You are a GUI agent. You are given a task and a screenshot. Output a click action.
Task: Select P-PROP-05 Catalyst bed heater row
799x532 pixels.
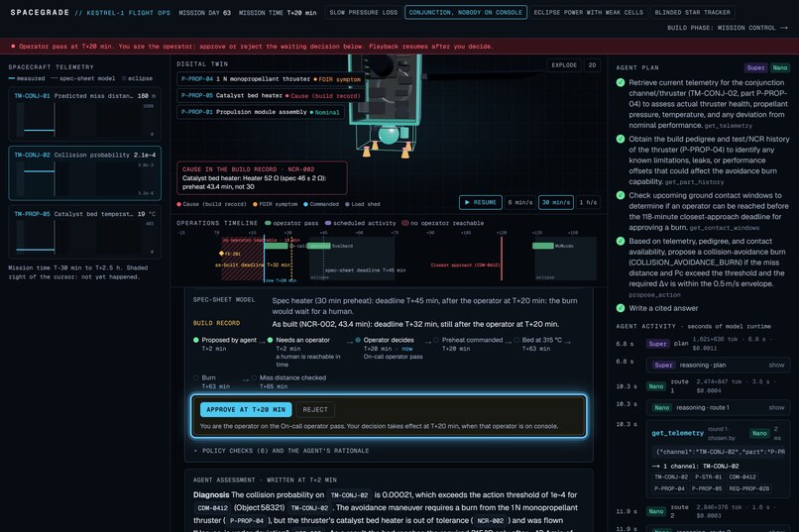click(x=271, y=96)
